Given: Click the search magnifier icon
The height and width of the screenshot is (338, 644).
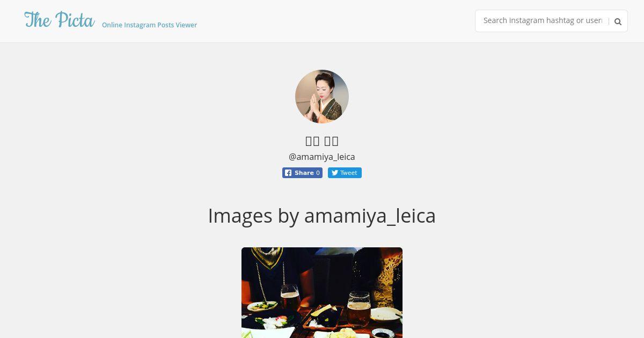Looking at the screenshot, I should [618, 21].
